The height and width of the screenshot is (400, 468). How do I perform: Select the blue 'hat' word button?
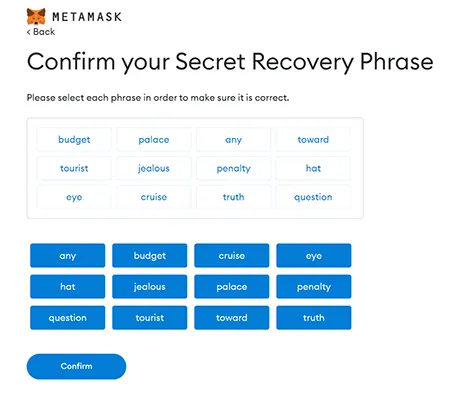point(67,287)
